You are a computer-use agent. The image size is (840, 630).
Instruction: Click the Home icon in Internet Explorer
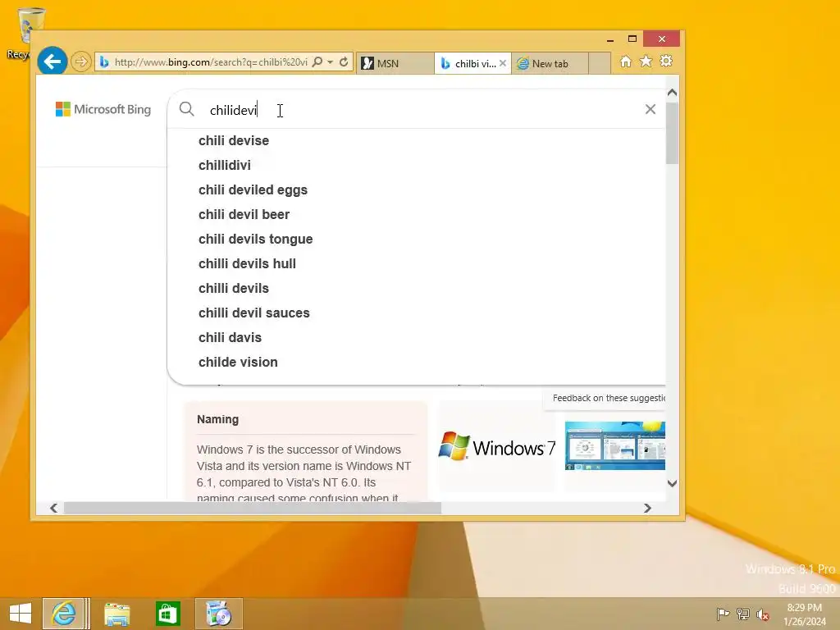[625, 62]
